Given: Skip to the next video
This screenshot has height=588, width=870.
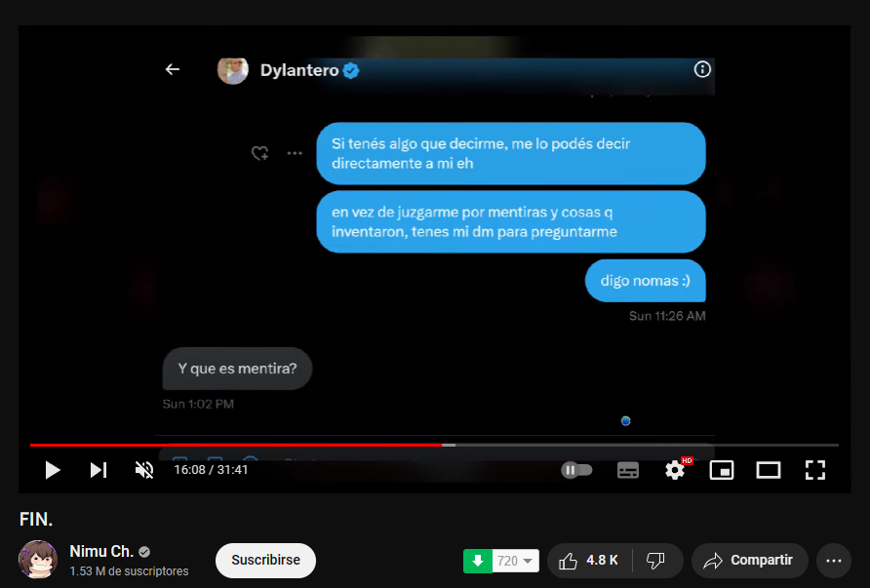Looking at the screenshot, I should coord(99,470).
